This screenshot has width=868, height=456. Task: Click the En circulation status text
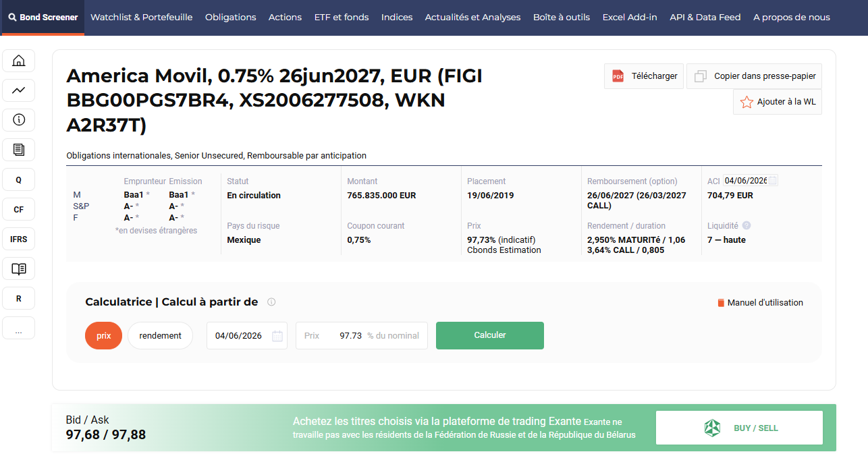[x=254, y=196]
